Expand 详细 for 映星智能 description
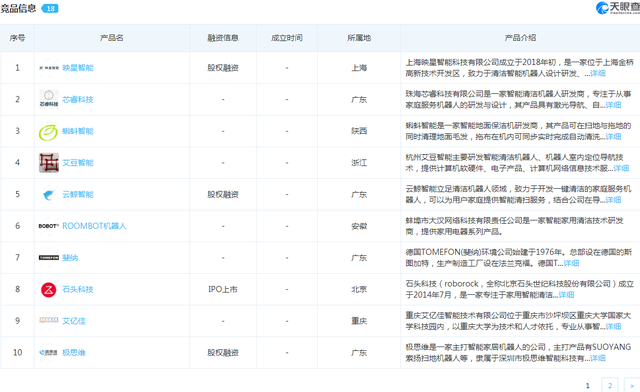Image resolution: width=640 pixels, height=392 pixels. 598,74
